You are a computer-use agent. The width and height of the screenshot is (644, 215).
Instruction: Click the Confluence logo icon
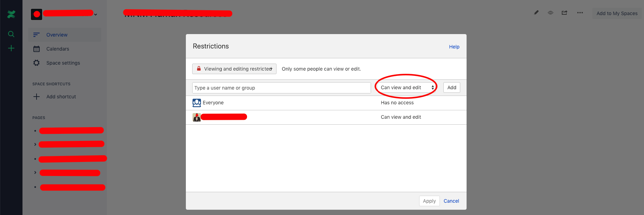coord(11,14)
